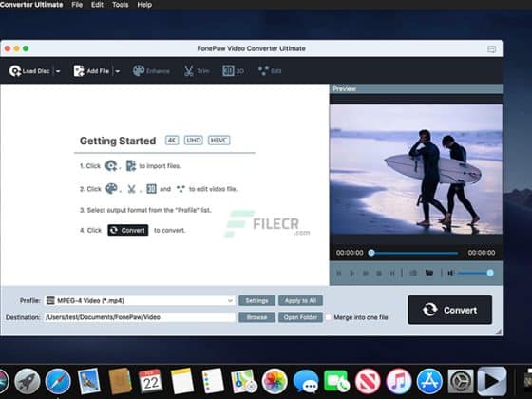Open the snapshot folder icon in preview
Viewport: 532px width, 399px height.
[429, 273]
